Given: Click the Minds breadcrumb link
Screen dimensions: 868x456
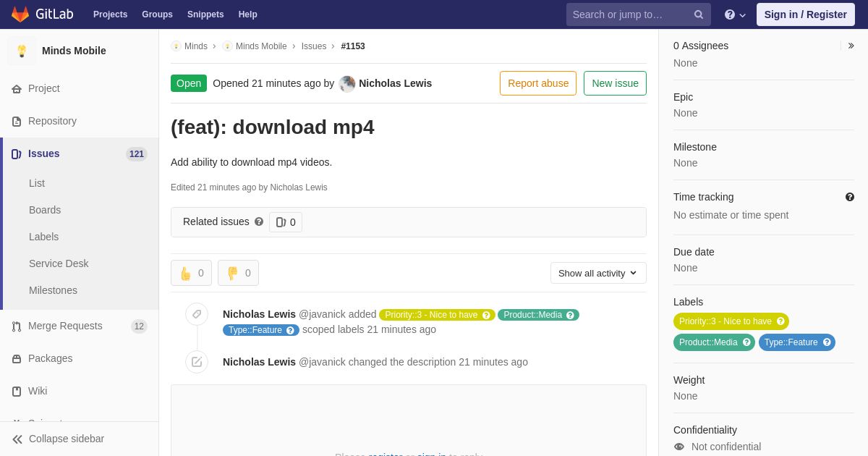Looking at the screenshot, I should click(x=196, y=46).
